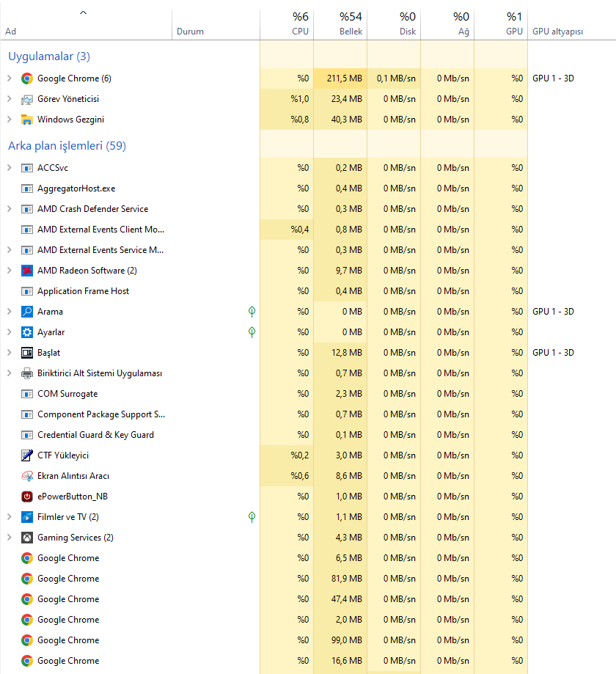Sort processes by GPU column
This screenshot has height=674, width=616.
point(501,24)
